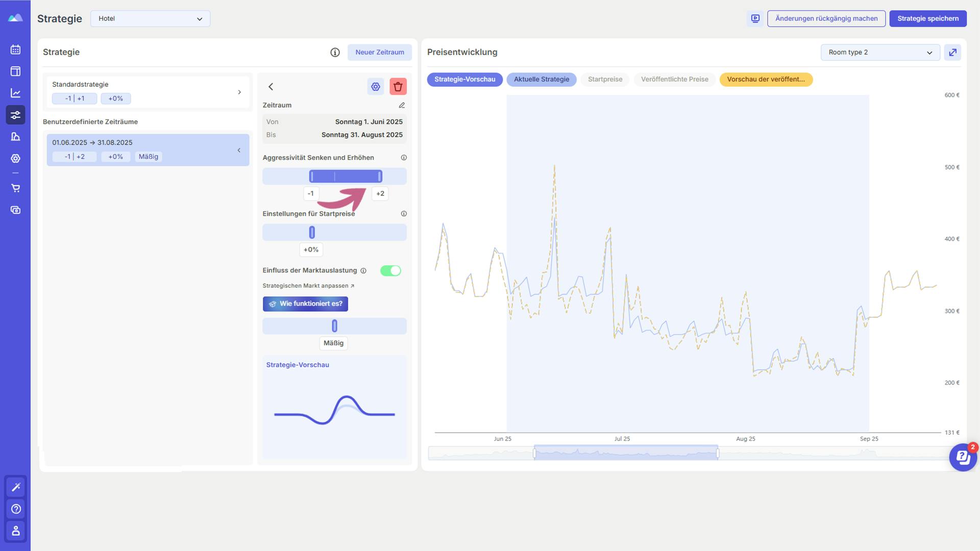Edit Zeitraum with the pencil icon
Screen dimensions: 980x551
(x=402, y=105)
